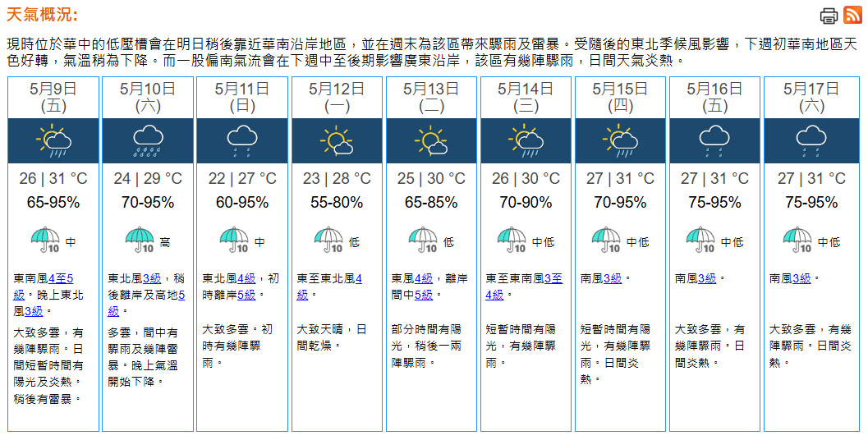This screenshot has width=868, height=440.
Task: Click the May 15 umbrella rain probability icon
Action: pyautogui.click(x=607, y=241)
